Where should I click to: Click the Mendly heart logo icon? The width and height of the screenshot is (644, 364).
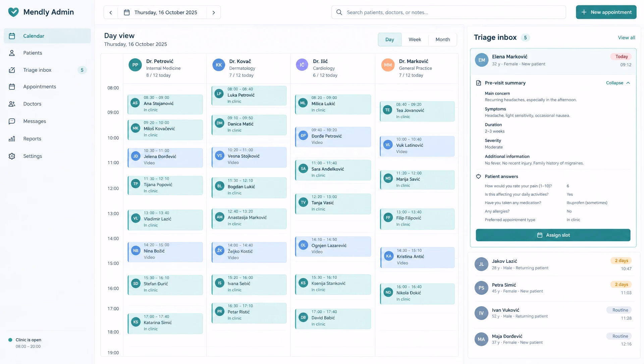13,12
